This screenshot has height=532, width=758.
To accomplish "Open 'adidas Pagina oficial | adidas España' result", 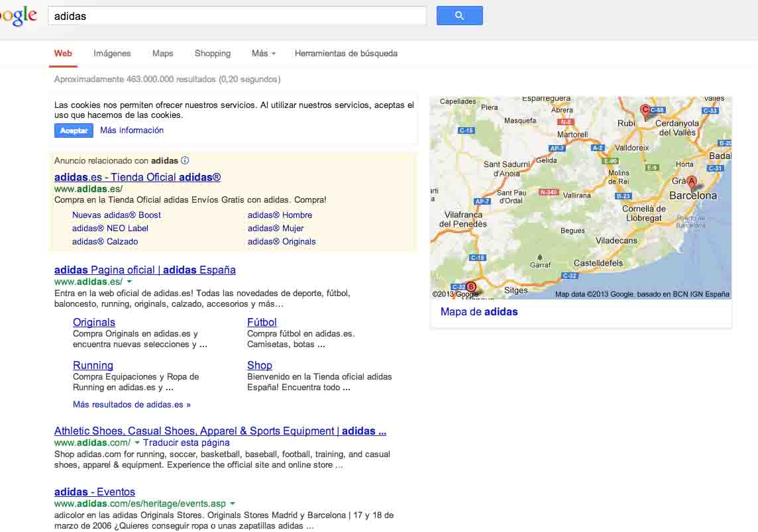I will tap(145, 270).
